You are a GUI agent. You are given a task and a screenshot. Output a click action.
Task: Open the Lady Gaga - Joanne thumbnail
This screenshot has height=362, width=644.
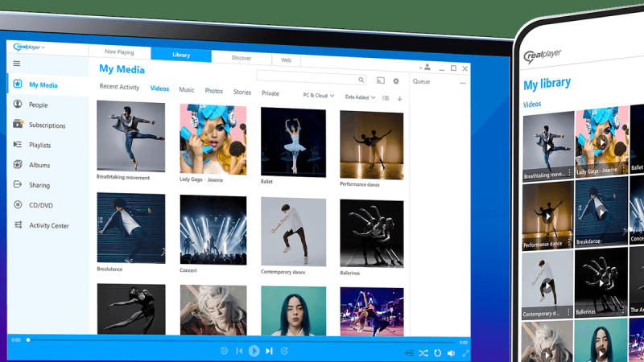213,139
